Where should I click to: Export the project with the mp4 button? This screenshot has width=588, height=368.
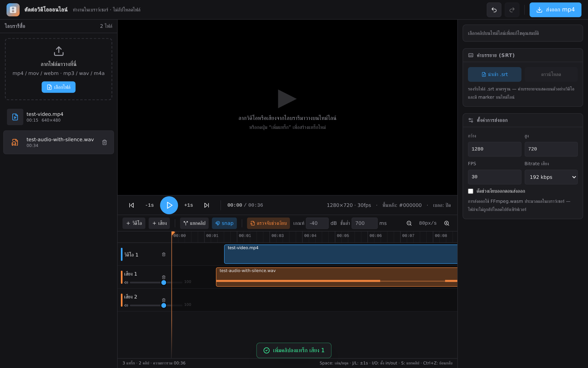tap(555, 10)
